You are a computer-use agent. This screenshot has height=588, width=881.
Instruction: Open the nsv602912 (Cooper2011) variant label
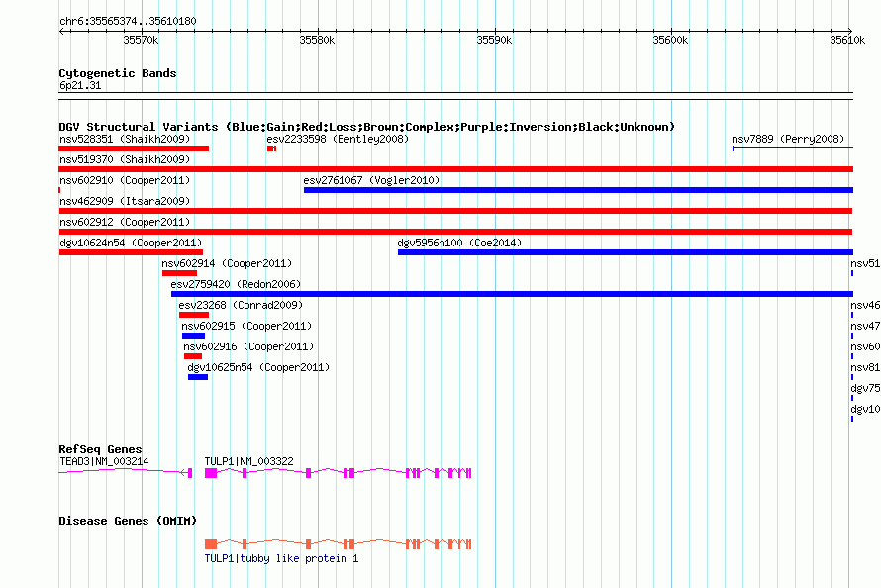pos(125,222)
